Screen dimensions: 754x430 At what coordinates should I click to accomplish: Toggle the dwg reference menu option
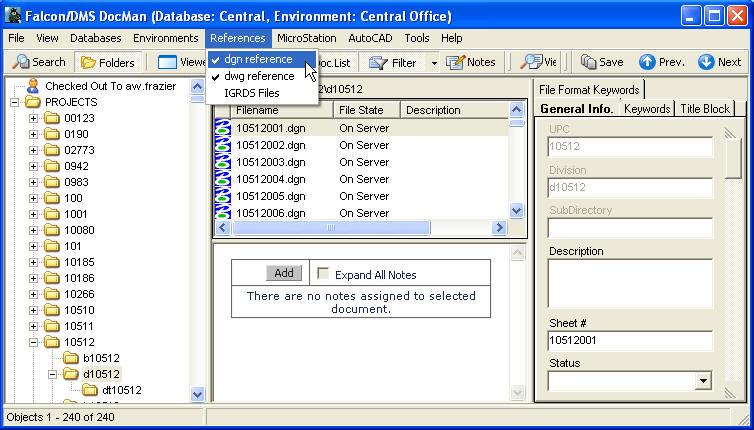coord(258,76)
